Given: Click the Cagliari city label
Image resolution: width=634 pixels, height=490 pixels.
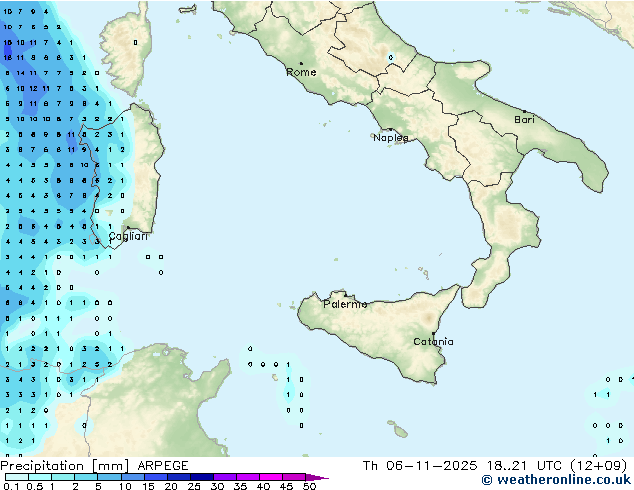Looking at the screenshot, I should tap(128, 236).
